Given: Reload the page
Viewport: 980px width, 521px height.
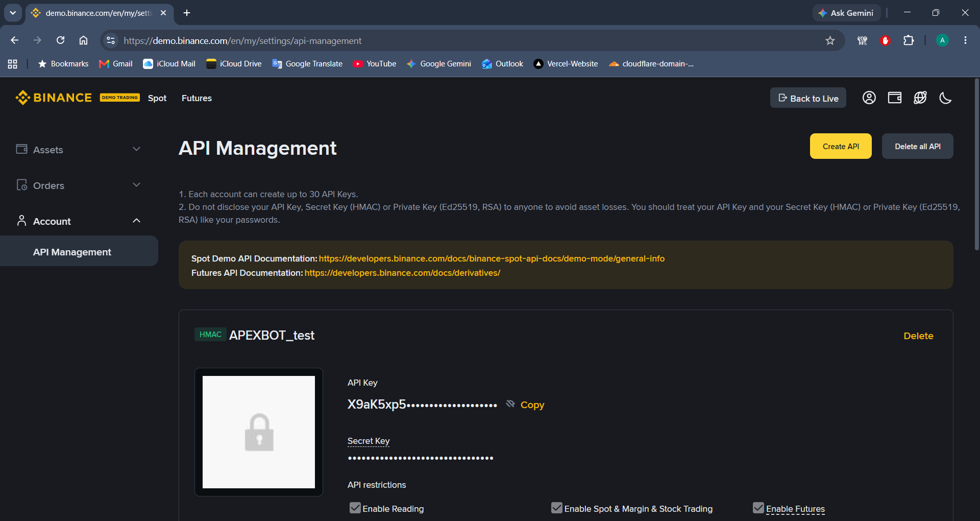Looking at the screenshot, I should [x=60, y=40].
